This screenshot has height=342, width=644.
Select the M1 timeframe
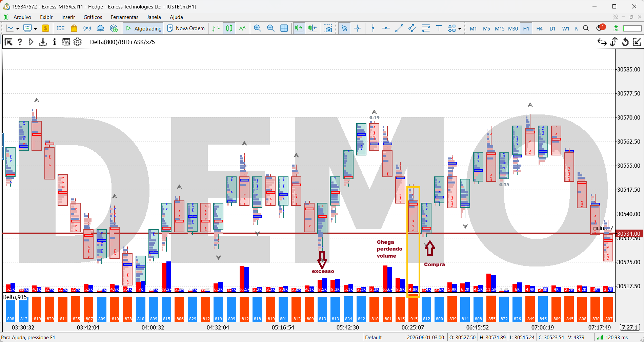tap(473, 28)
